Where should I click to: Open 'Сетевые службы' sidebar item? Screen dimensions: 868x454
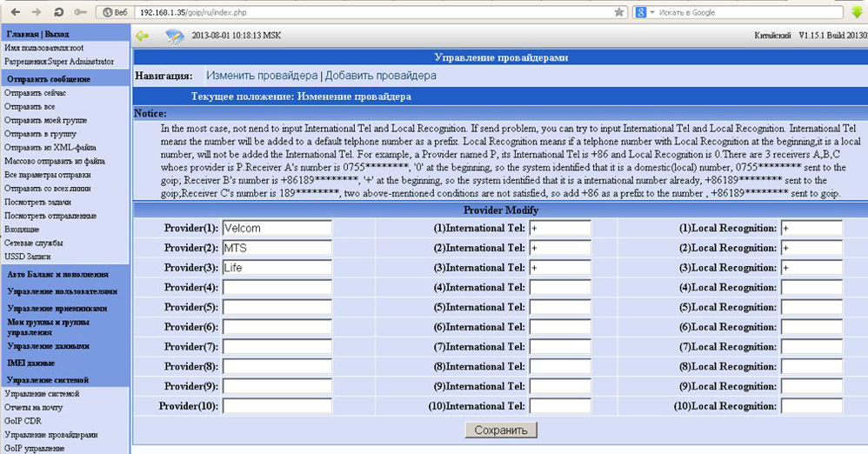[33, 243]
